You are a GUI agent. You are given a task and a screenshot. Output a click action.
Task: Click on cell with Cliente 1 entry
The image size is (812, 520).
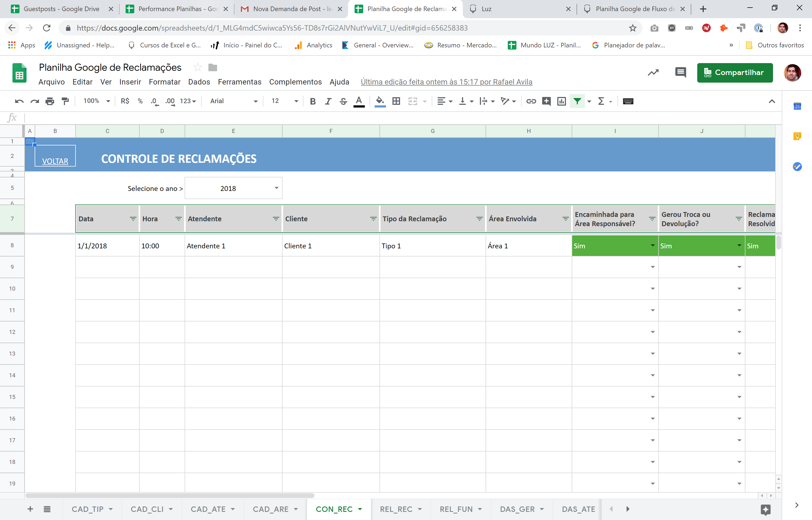pos(330,245)
